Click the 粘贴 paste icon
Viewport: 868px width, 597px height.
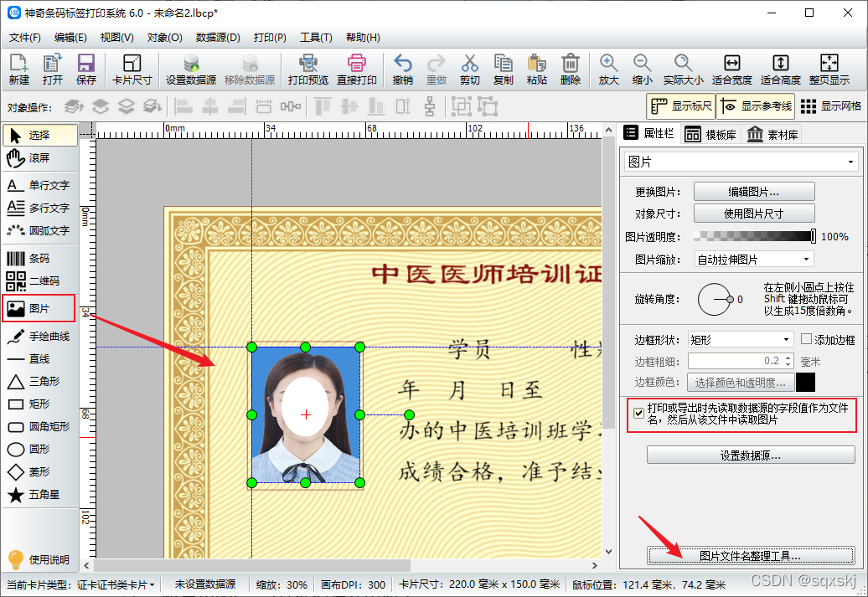[x=537, y=69]
